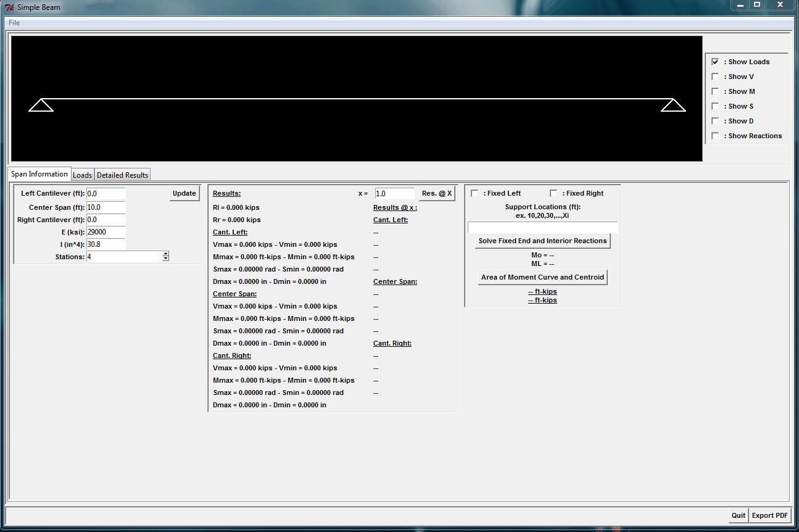Enable the Show Reactions checkbox
This screenshot has height=532, width=799.
tap(715, 136)
